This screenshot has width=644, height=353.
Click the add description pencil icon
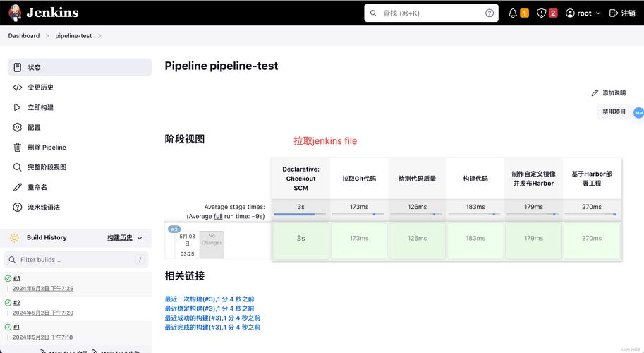[x=595, y=93]
